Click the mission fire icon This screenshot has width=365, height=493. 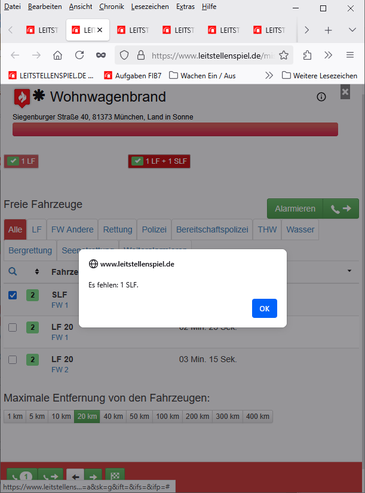[x=22, y=98]
